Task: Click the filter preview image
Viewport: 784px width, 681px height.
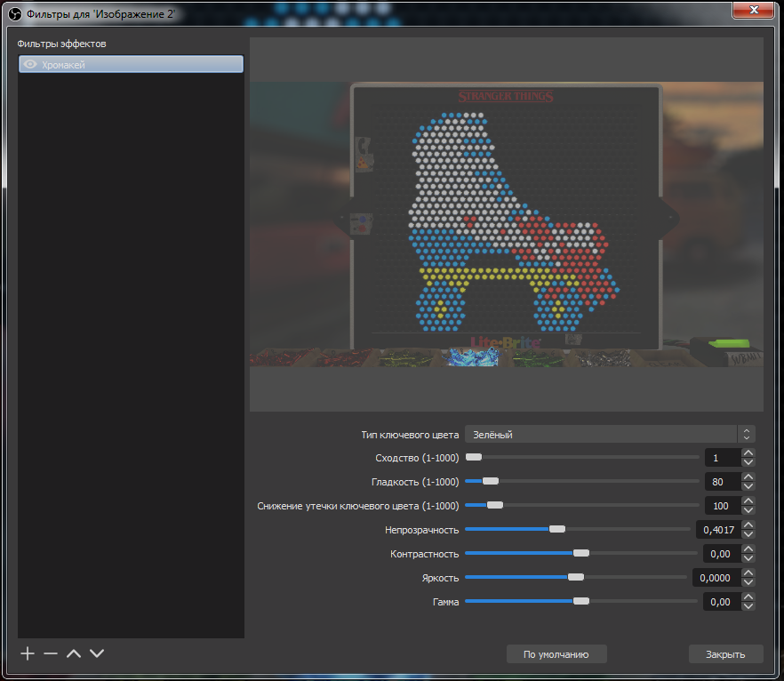Action: 507,225
